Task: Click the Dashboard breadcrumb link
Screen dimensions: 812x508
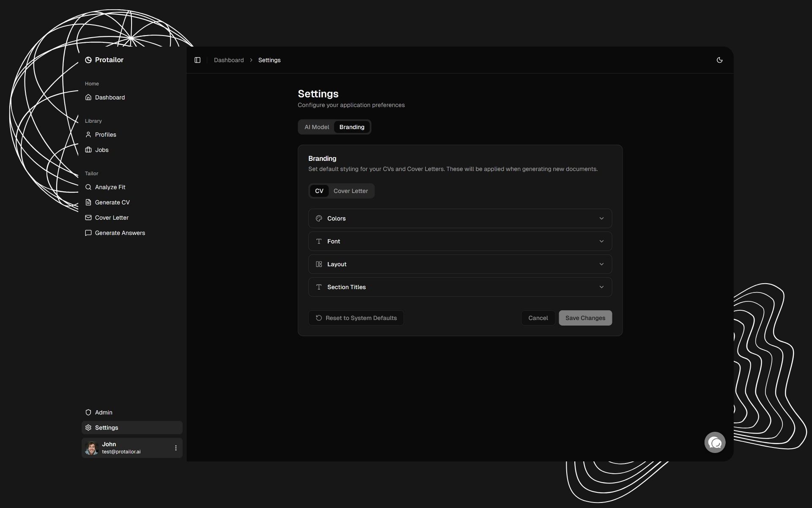Action: [229, 60]
